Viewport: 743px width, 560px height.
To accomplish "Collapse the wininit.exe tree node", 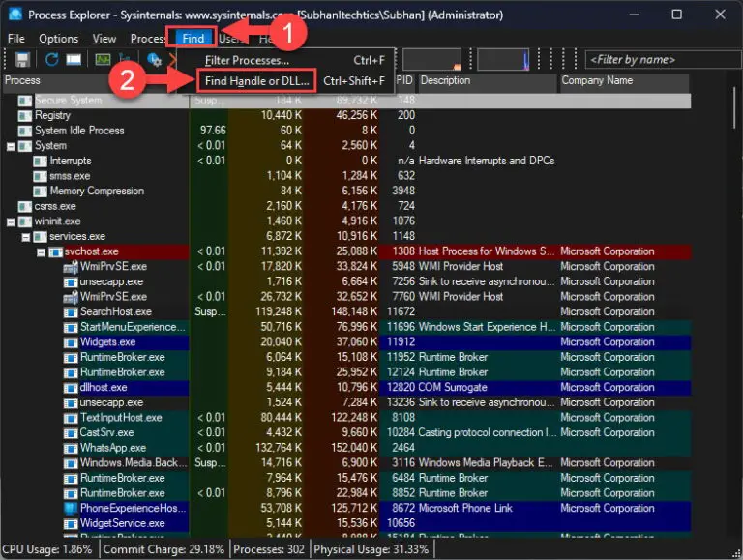I will 11,221.
